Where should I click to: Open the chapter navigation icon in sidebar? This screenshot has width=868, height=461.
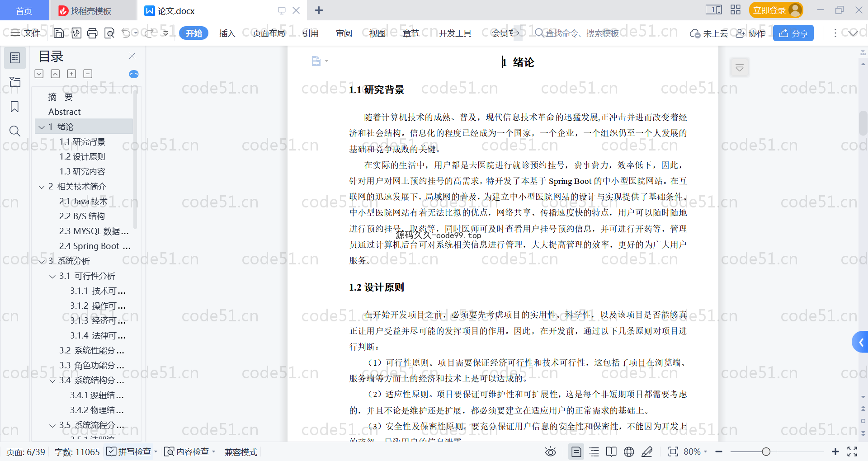pyautogui.click(x=14, y=82)
